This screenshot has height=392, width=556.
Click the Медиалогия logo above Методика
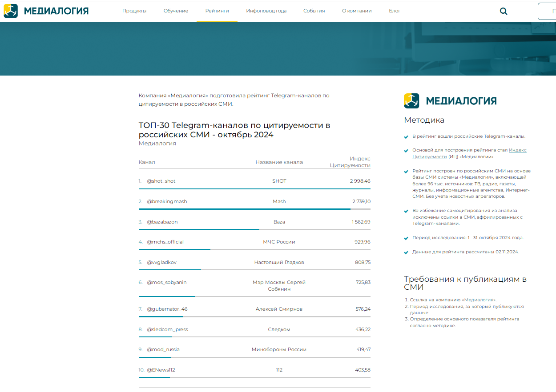(450, 101)
